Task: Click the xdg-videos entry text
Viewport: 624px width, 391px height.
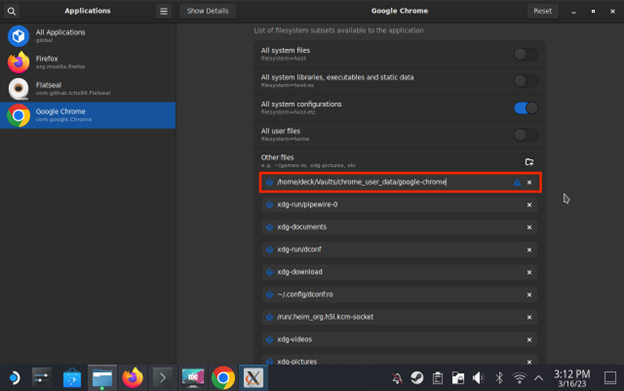Action: (x=294, y=339)
